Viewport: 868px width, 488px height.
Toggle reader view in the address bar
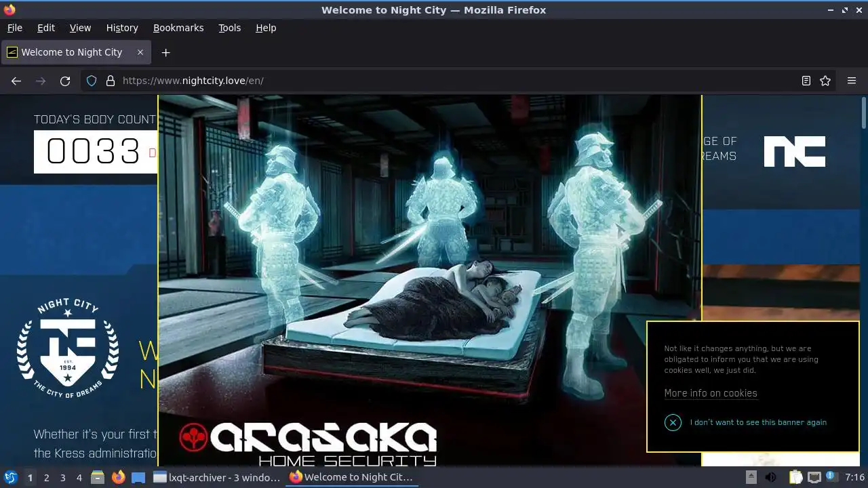806,81
